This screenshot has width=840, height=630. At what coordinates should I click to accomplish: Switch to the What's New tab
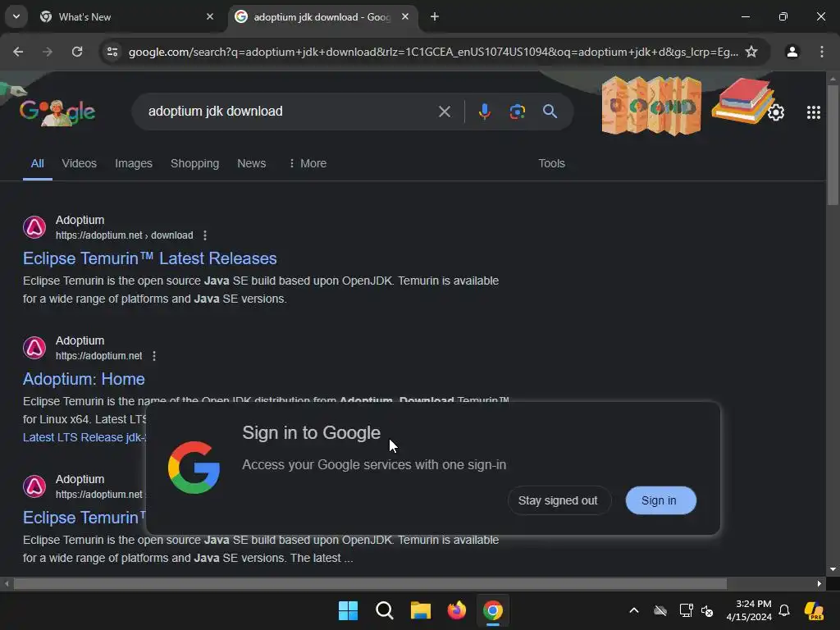[126, 16]
